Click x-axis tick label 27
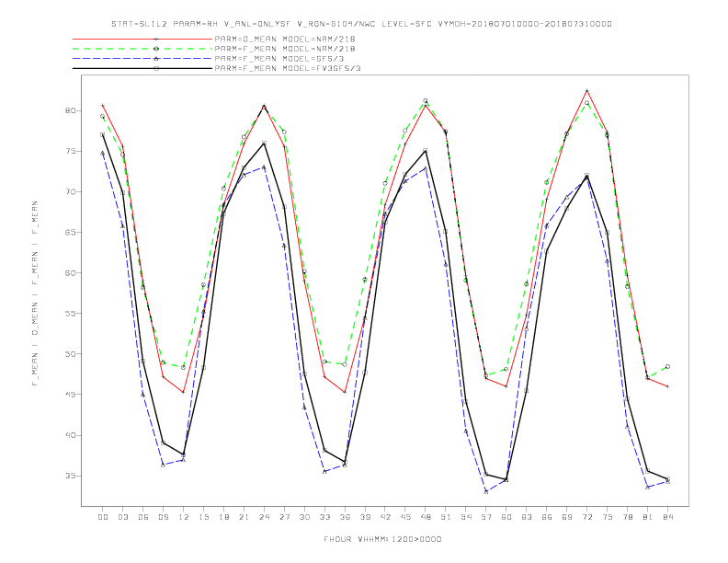 pos(284,517)
